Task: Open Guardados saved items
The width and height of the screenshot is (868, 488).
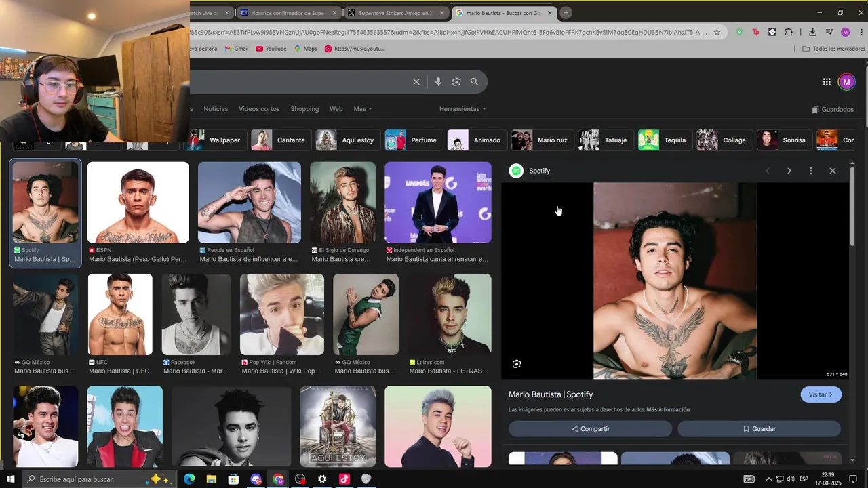Action: (833, 109)
